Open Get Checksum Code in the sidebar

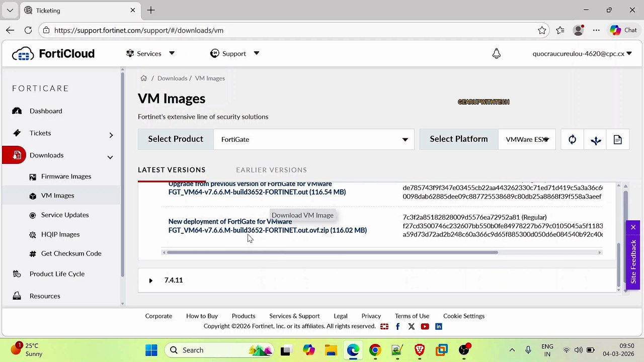(x=71, y=253)
